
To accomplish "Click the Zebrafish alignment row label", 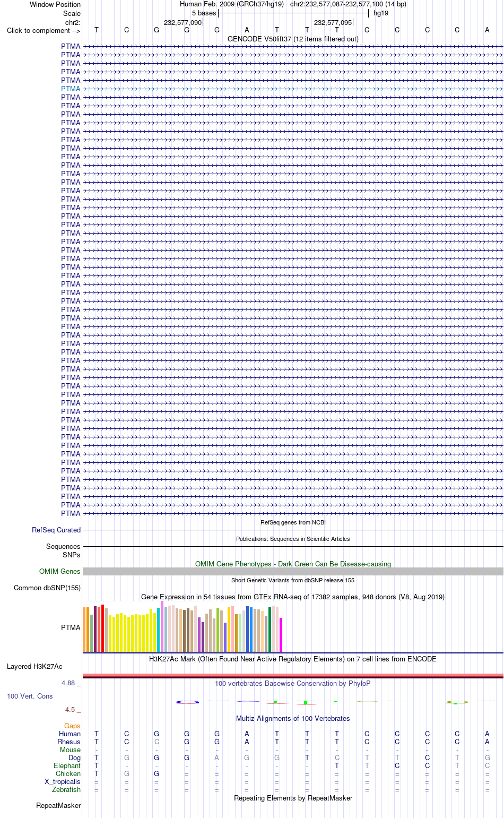I will [x=66, y=789].
